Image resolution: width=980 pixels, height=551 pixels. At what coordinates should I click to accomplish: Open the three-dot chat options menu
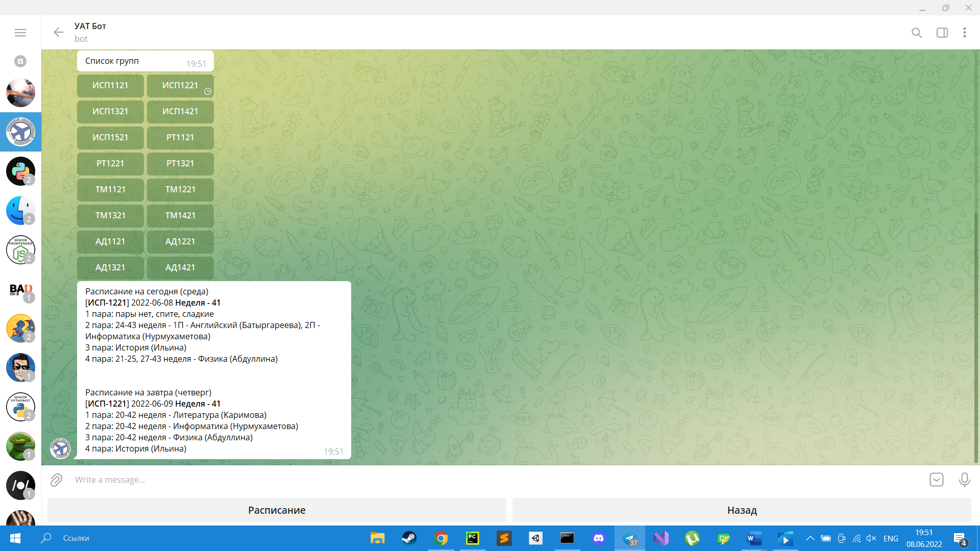(965, 33)
